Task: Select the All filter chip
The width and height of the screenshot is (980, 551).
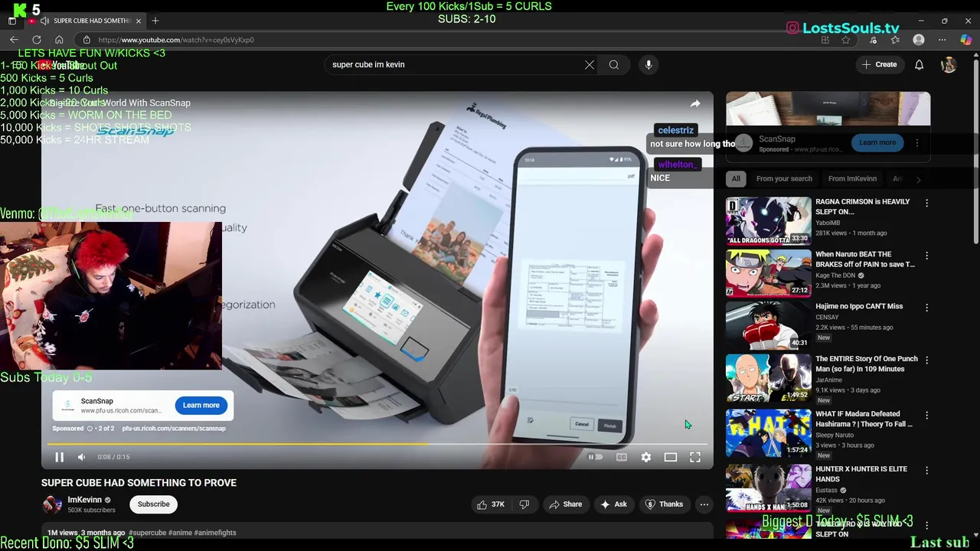Action: (736, 179)
